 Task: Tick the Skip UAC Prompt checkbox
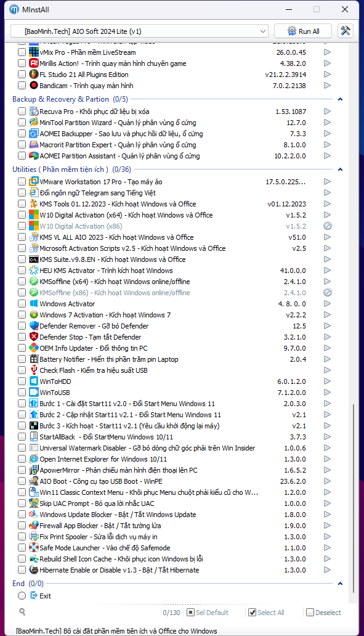tap(22, 503)
